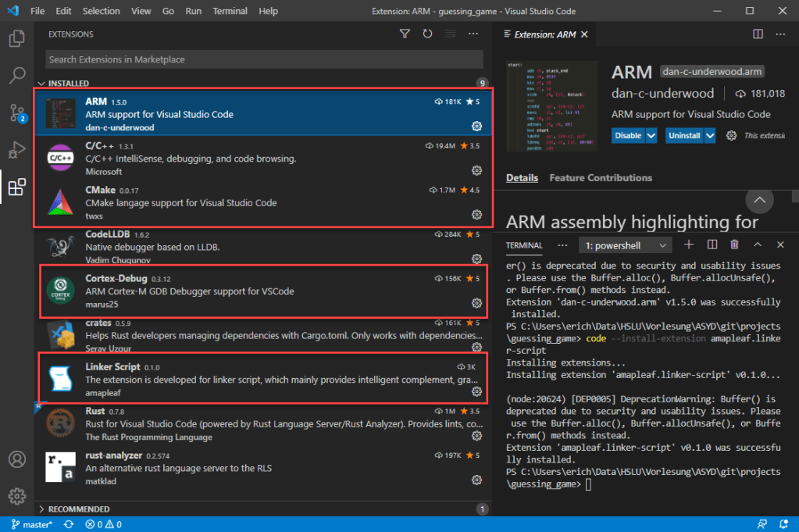Image resolution: width=799 pixels, height=532 pixels.
Task: Open the Run and Debug view
Action: tap(17, 151)
